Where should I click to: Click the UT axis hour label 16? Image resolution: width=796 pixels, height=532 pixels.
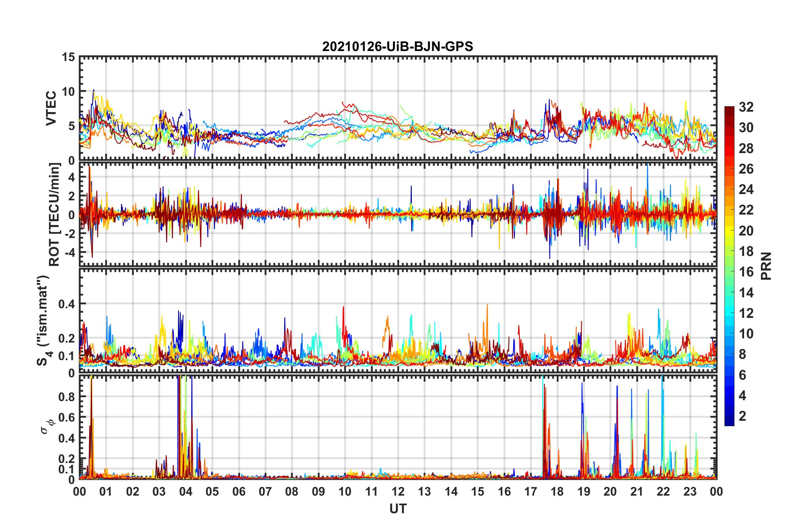504,491
